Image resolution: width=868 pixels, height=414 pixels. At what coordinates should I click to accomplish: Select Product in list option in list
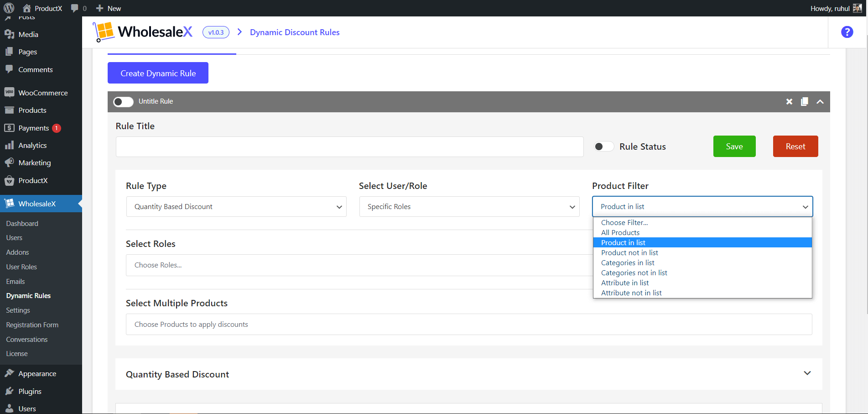point(702,242)
